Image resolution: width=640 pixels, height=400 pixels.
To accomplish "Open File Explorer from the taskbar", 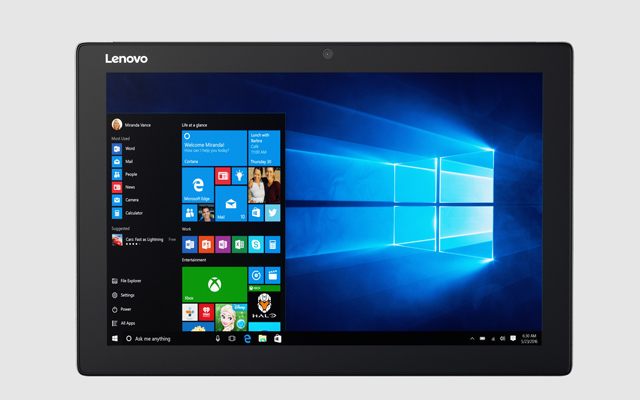I will tap(262, 339).
